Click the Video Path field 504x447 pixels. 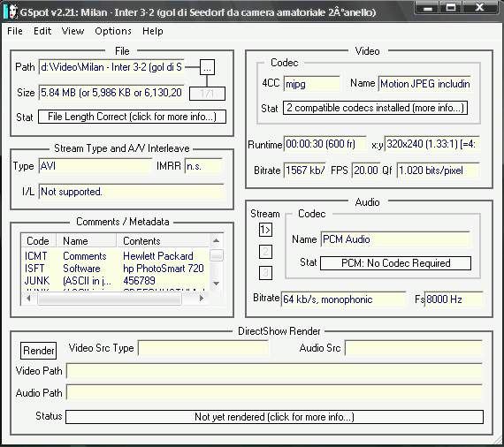274,371
